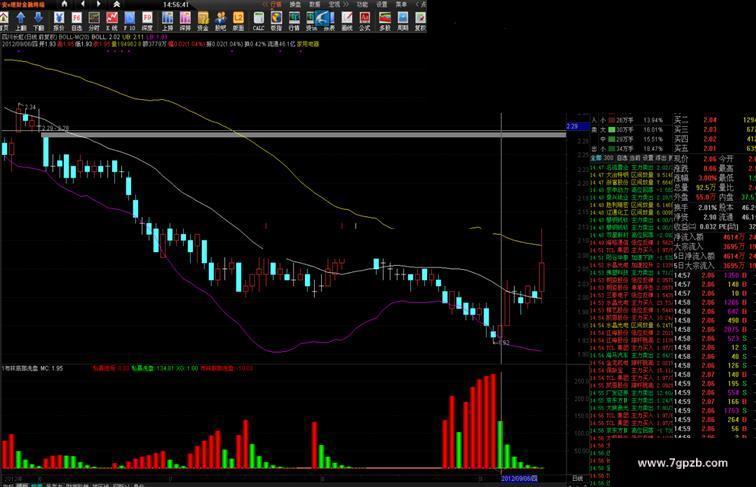Open the 操盘 menu

point(295,4)
